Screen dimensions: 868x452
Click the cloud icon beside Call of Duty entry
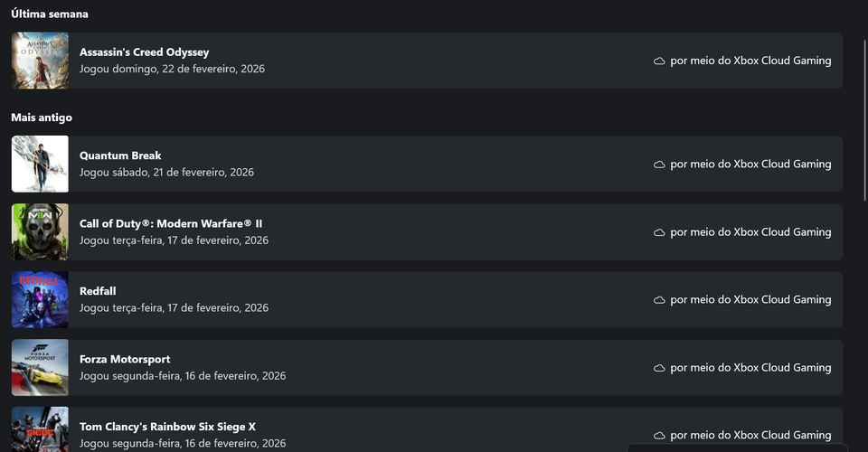(659, 232)
